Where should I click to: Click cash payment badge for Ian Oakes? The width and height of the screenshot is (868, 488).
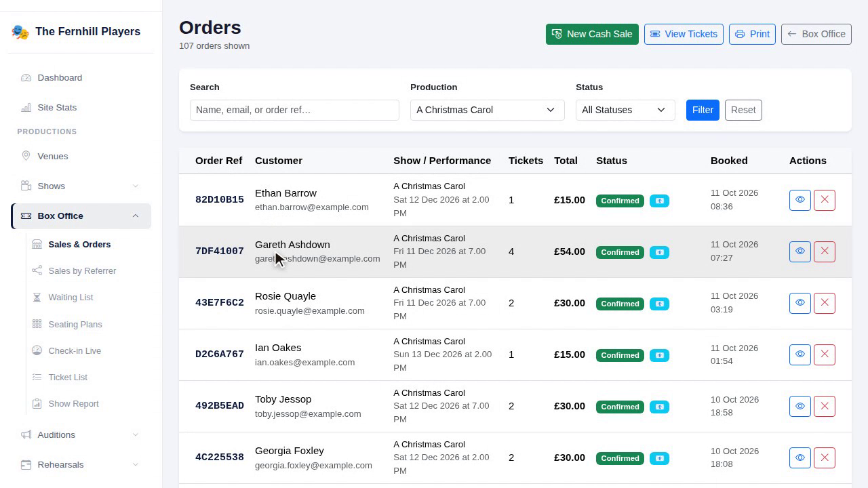659,355
